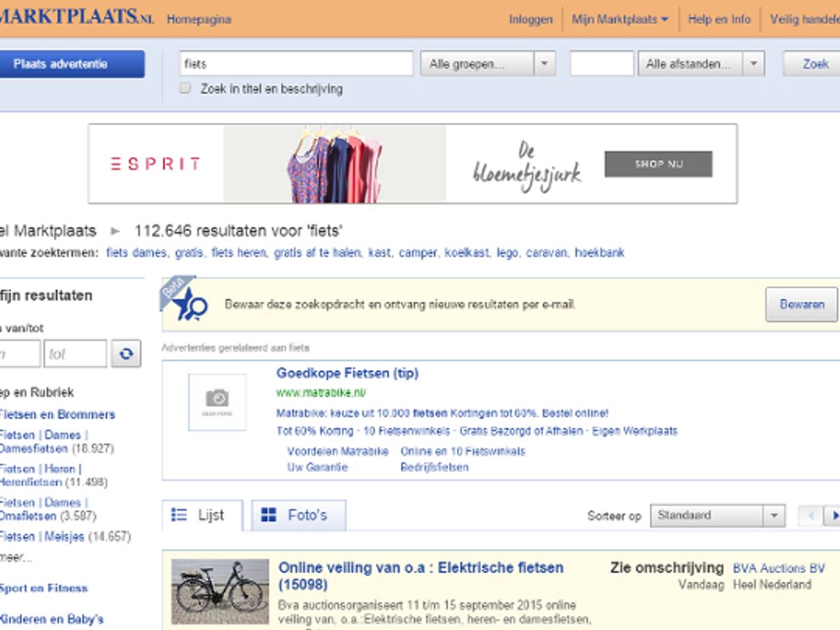The height and width of the screenshot is (630, 840).
Task: Enable Zoek in titel en beschrijving
Action: click(x=184, y=87)
